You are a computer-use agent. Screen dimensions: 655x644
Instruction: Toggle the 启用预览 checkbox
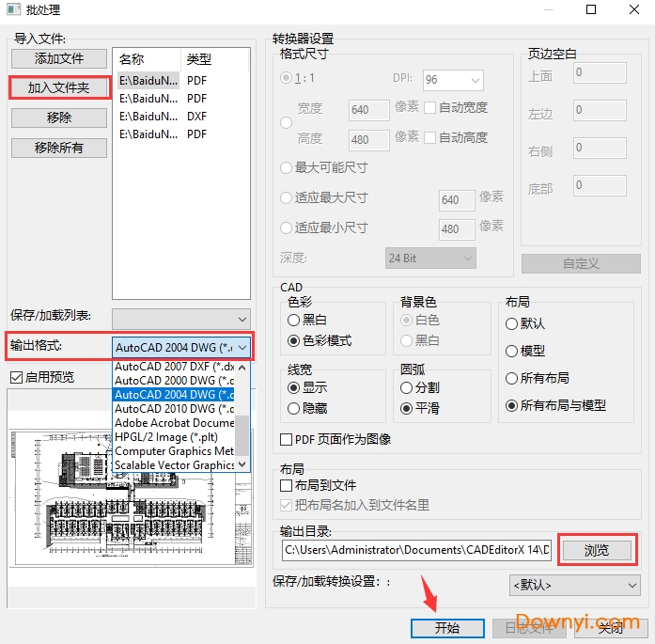[x=16, y=377]
